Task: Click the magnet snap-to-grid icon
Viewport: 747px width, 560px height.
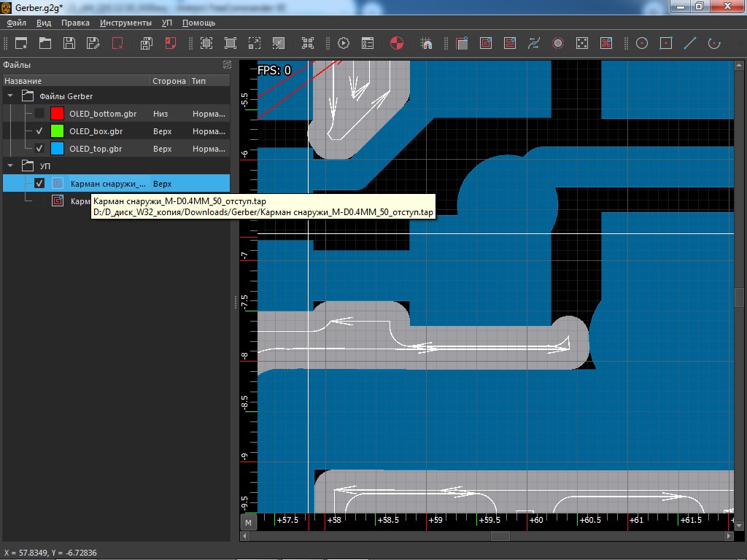Action: click(x=427, y=43)
